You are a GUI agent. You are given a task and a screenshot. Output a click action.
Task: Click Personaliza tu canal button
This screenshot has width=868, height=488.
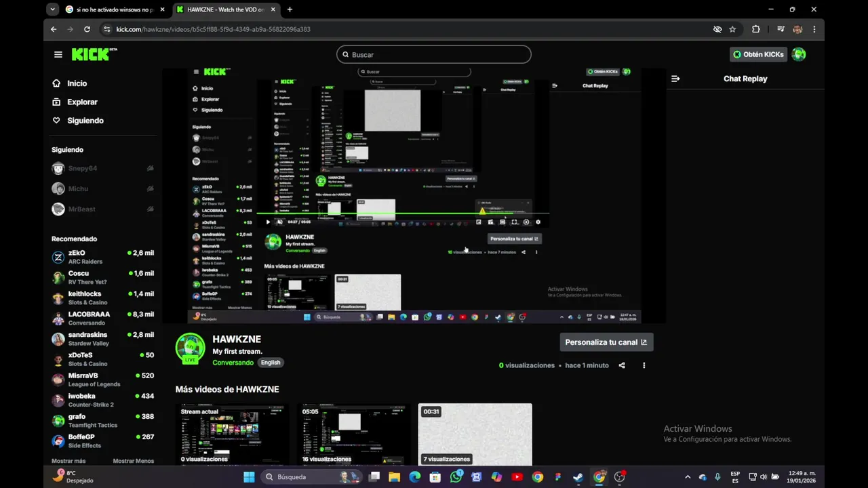[x=606, y=342]
